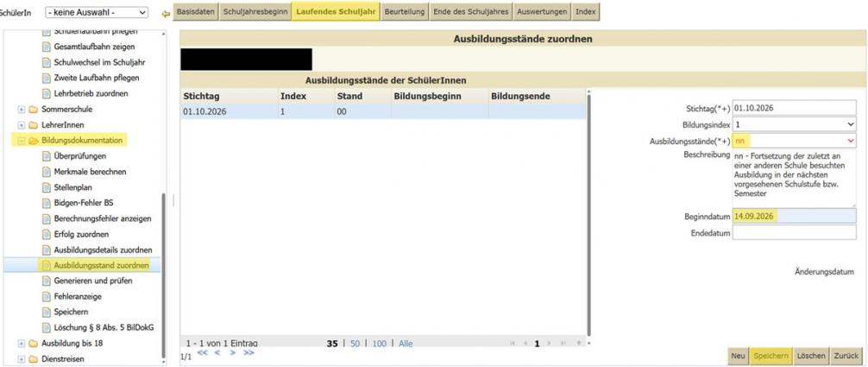Click folder icon of Ausbildung bis 18
Screen dimensions: 868x367
[x=33, y=343]
